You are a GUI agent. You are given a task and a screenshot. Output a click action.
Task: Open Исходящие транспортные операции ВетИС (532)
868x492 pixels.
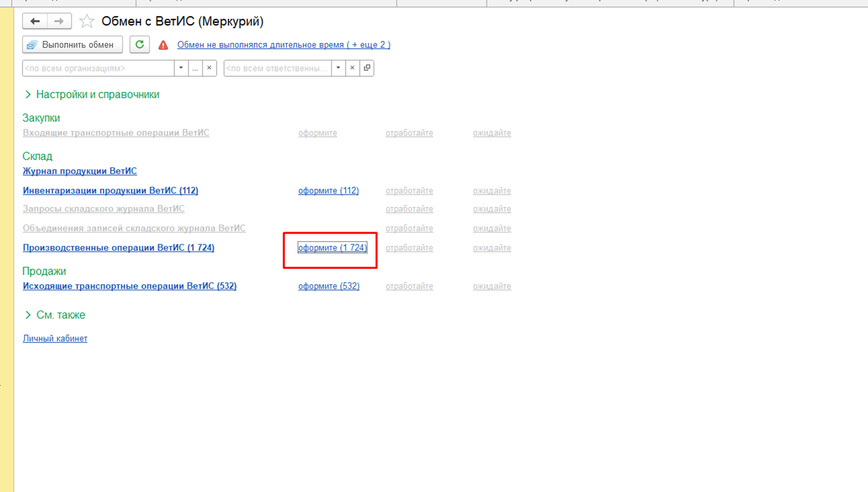pyautogui.click(x=129, y=286)
